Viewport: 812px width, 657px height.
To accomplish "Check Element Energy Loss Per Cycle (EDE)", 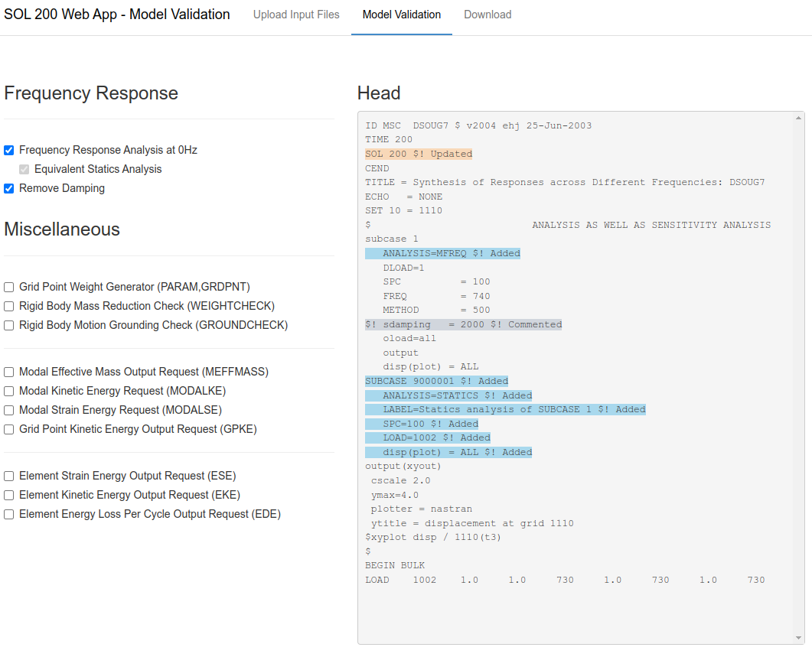I will pyautogui.click(x=9, y=515).
